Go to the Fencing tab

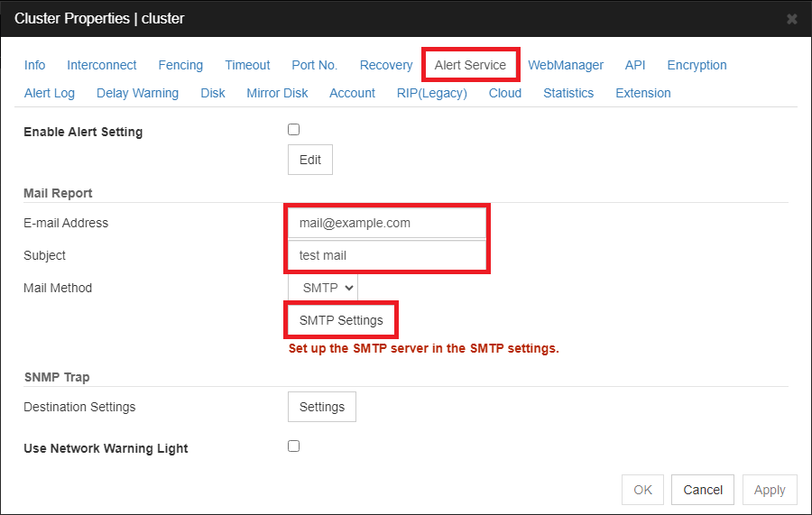point(180,65)
